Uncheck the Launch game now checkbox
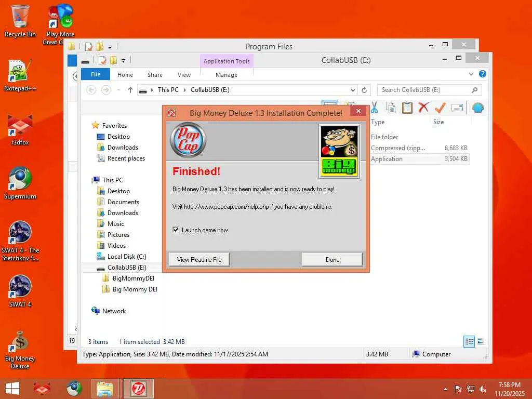 [176, 230]
